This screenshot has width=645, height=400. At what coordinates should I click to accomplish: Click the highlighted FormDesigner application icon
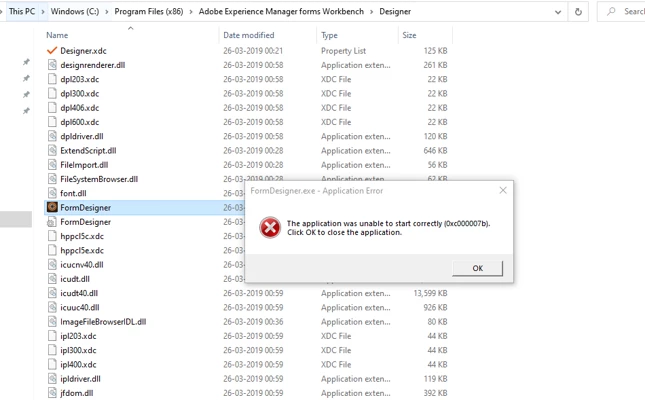click(x=52, y=207)
